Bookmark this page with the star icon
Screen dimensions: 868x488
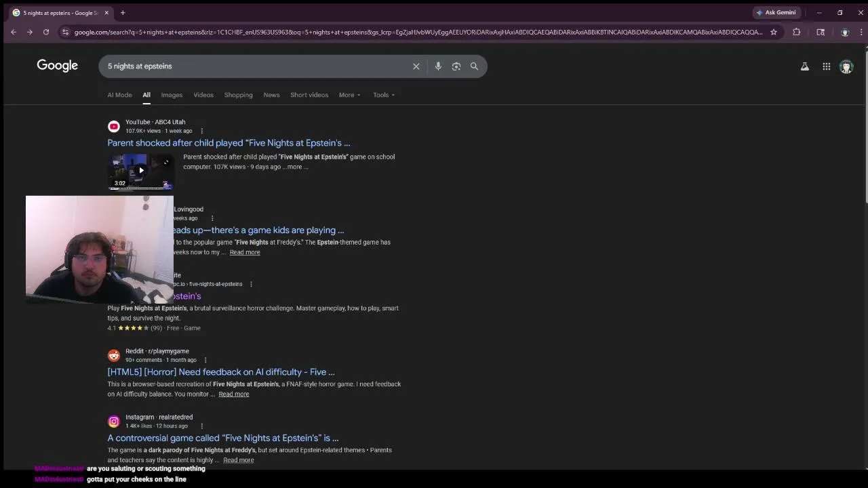[x=774, y=32]
